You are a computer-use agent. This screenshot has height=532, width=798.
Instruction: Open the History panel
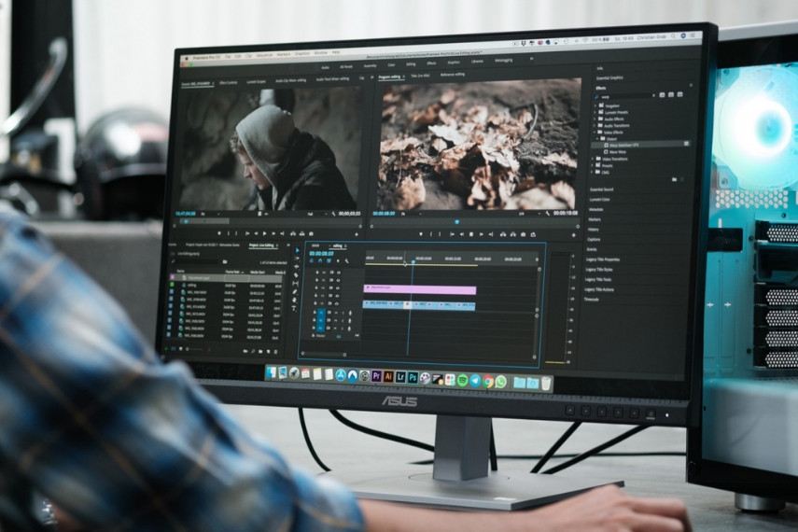593,230
